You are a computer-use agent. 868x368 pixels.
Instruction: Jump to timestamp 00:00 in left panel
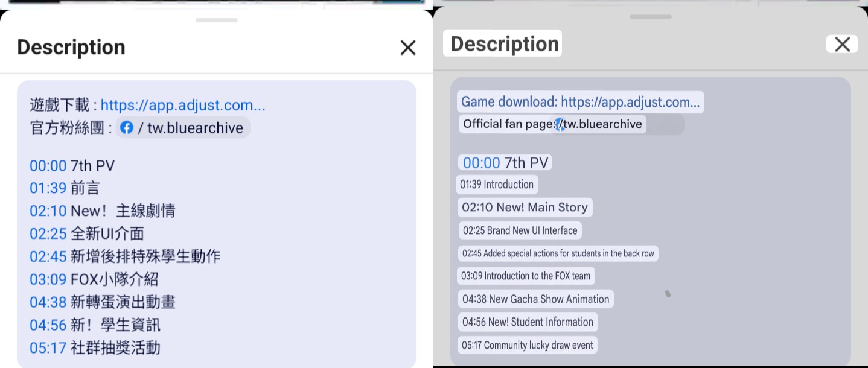tap(48, 165)
